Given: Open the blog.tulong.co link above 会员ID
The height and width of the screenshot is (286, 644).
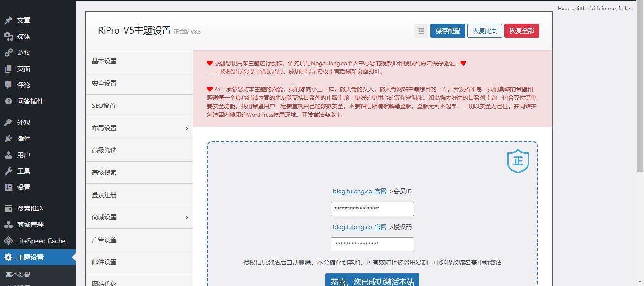Looking at the screenshot, I should click(x=359, y=191).
